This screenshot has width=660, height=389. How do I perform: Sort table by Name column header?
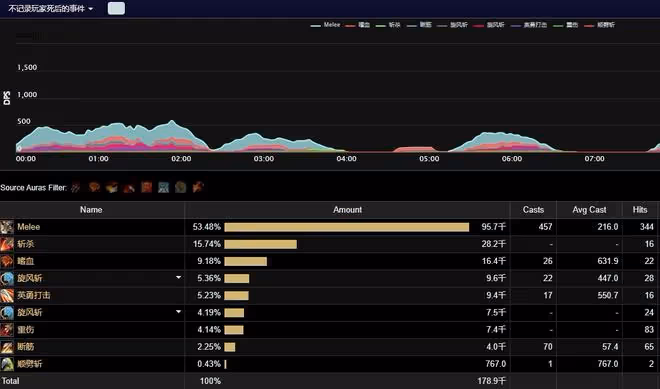tap(91, 210)
